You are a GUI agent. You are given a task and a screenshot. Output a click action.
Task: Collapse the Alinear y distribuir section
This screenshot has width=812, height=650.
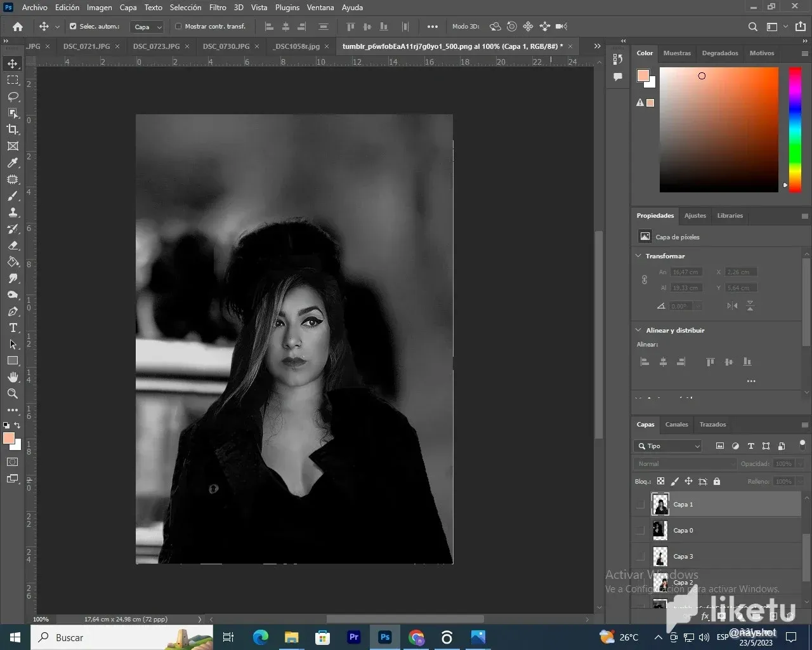click(638, 330)
